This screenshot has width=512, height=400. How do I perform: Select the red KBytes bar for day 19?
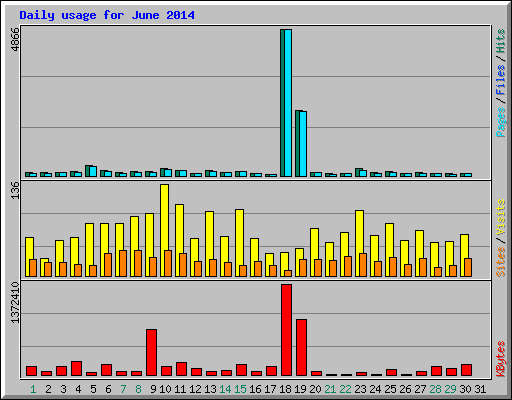pos(301,348)
